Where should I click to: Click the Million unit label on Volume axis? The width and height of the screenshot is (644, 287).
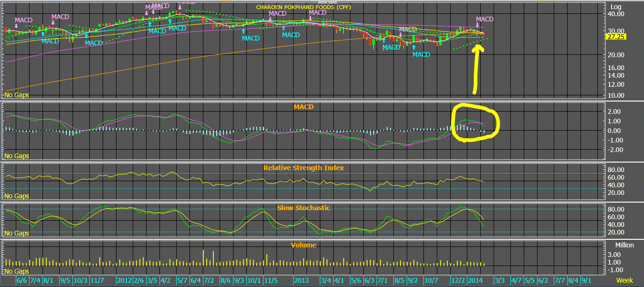point(624,245)
